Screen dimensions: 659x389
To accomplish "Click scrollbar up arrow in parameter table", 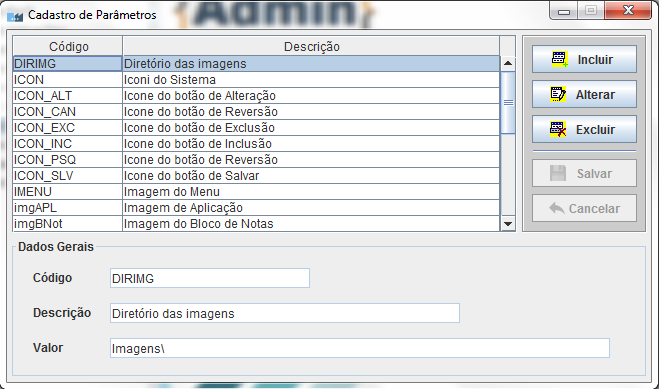I will [x=508, y=63].
